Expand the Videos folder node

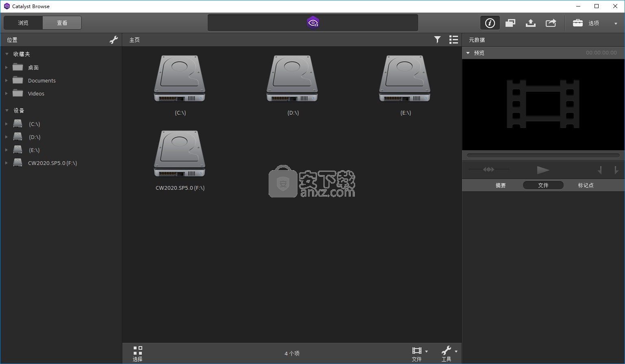pyautogui.click(x=7, y=93)
